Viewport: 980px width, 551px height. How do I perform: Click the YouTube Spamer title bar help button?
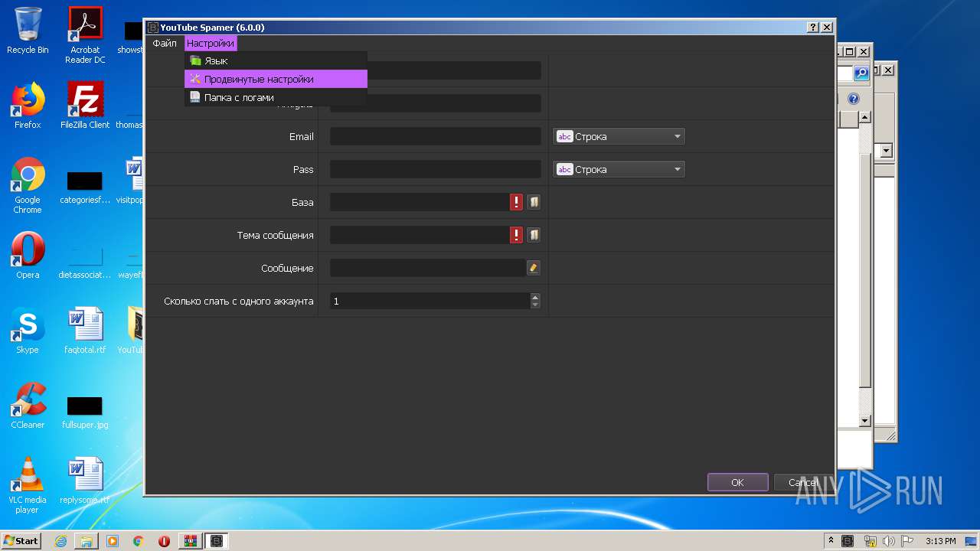[x=813, y=28]
